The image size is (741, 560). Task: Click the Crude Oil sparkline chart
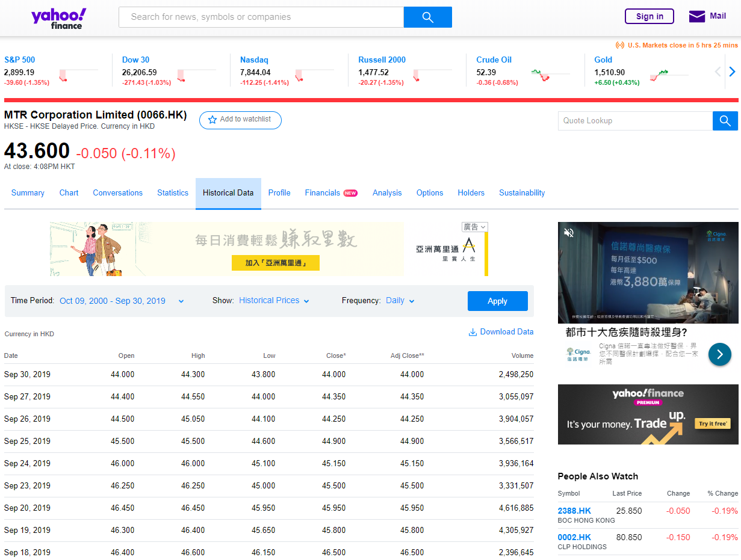coord(551,74)
